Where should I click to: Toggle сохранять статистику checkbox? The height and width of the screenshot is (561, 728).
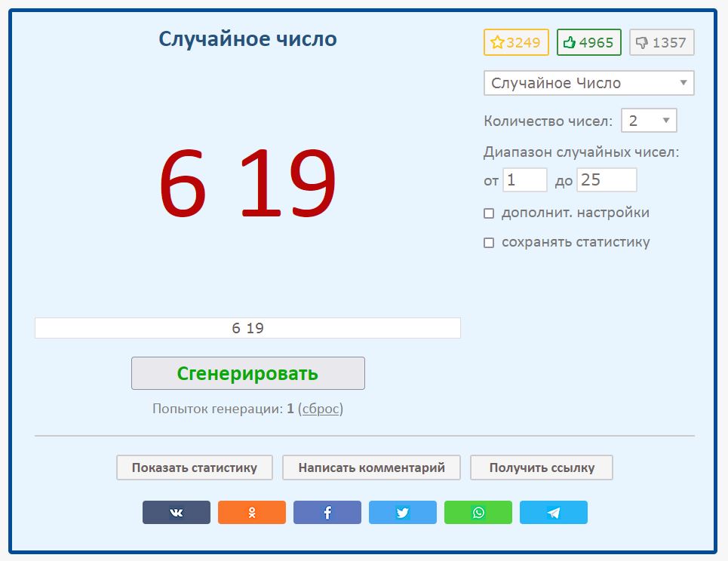pyautogui.click(x=489, y=243)
